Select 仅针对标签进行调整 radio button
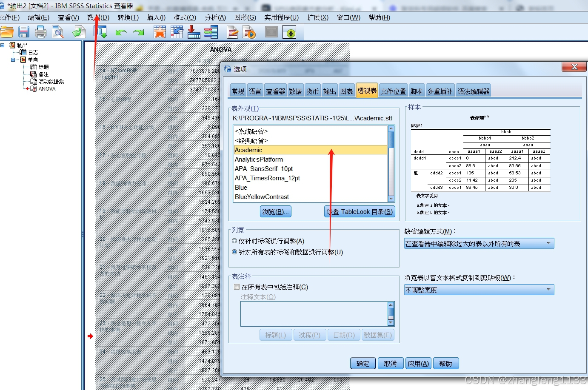The image size is (588, 390). point(234,241)
